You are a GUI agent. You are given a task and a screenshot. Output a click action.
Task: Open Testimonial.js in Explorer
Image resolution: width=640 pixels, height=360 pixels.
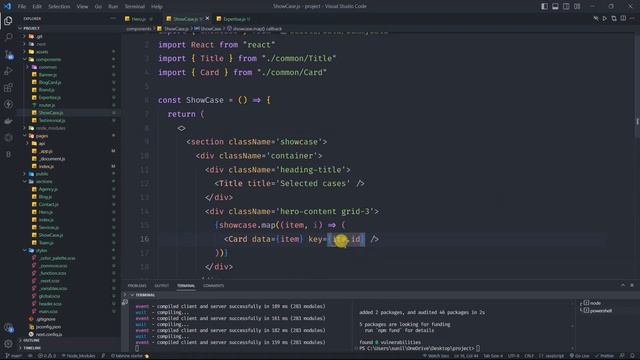68,120
